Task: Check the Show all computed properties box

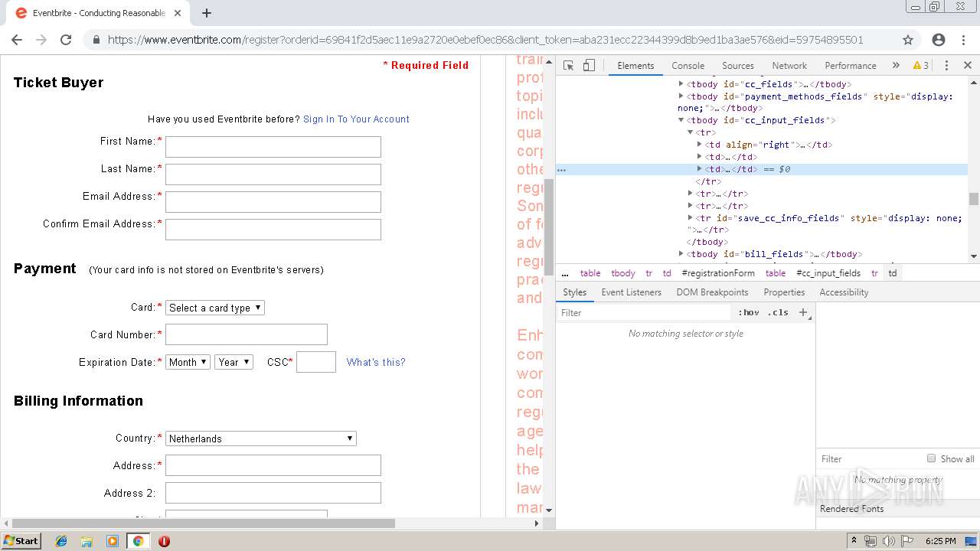Action: point(931,458)
